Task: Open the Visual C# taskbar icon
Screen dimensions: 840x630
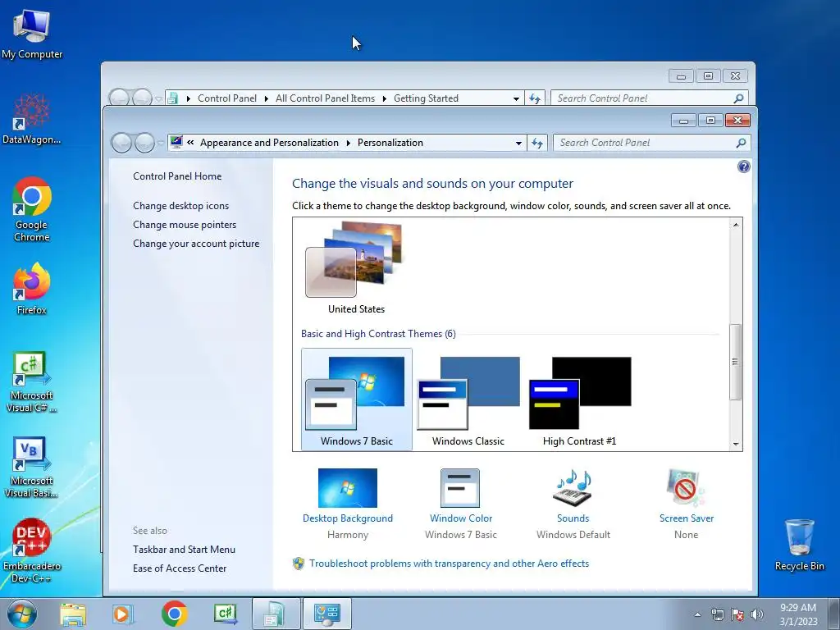Action: point(225,614)
